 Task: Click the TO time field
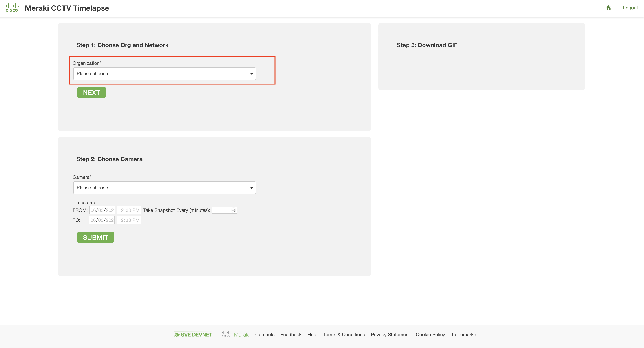pos(129,220)
